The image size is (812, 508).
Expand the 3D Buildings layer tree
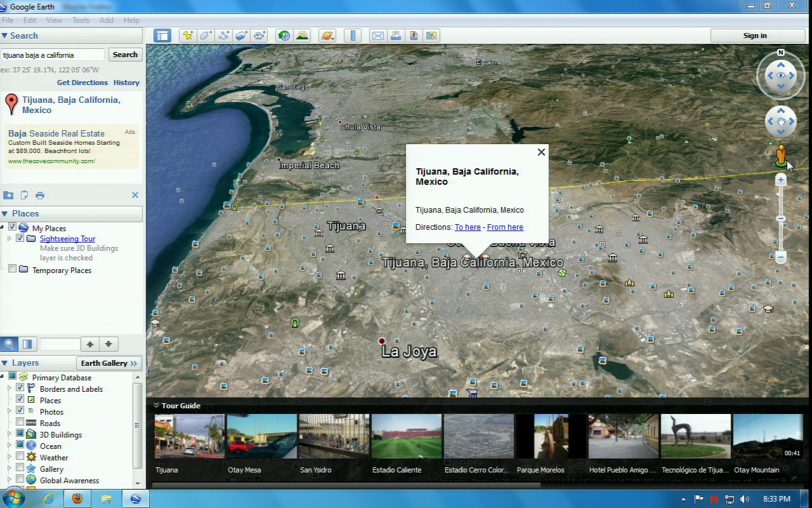[9, 435]
